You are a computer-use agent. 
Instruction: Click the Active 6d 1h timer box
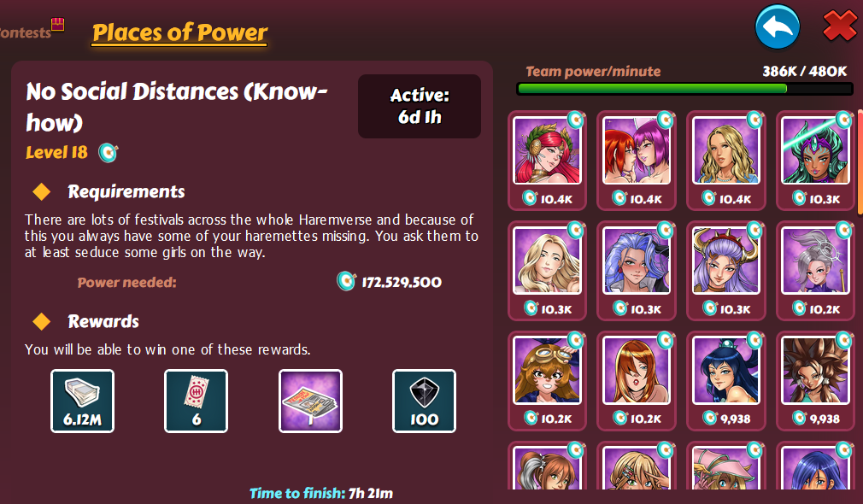click(420, 106)
